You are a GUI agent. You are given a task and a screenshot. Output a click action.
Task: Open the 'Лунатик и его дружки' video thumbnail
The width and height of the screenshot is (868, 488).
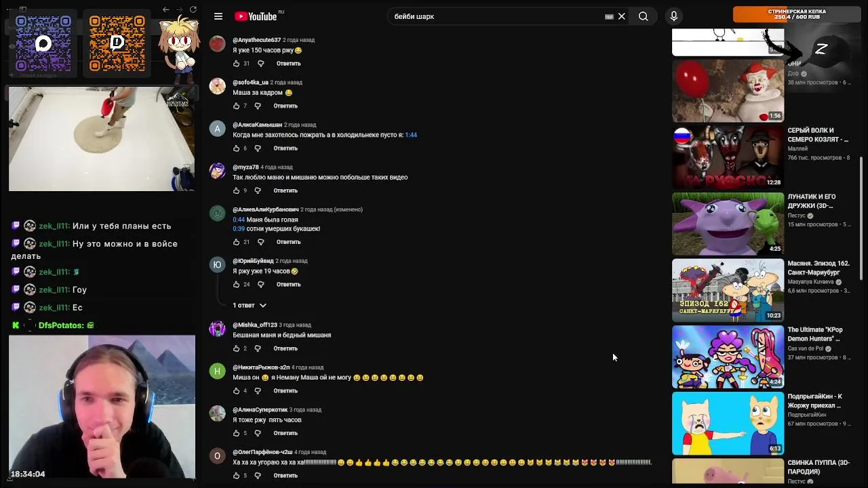click(x=728, y=224)
